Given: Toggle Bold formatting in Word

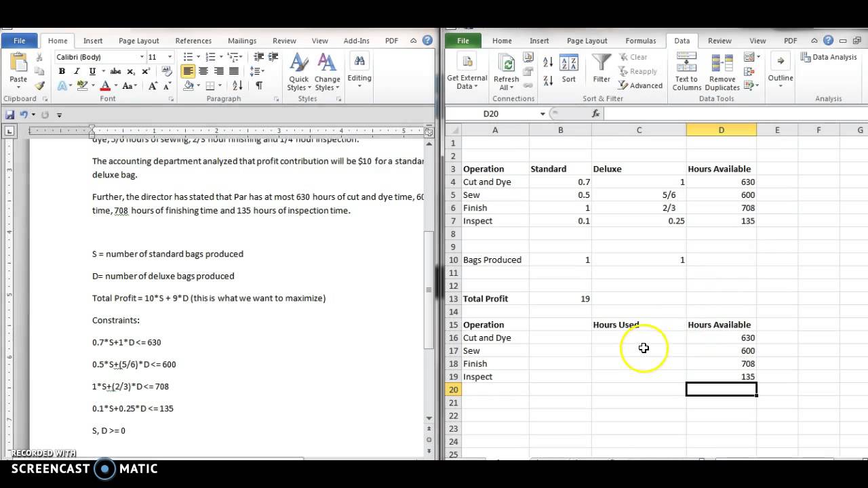Looking at the screenshot, I should pos(62,72).
